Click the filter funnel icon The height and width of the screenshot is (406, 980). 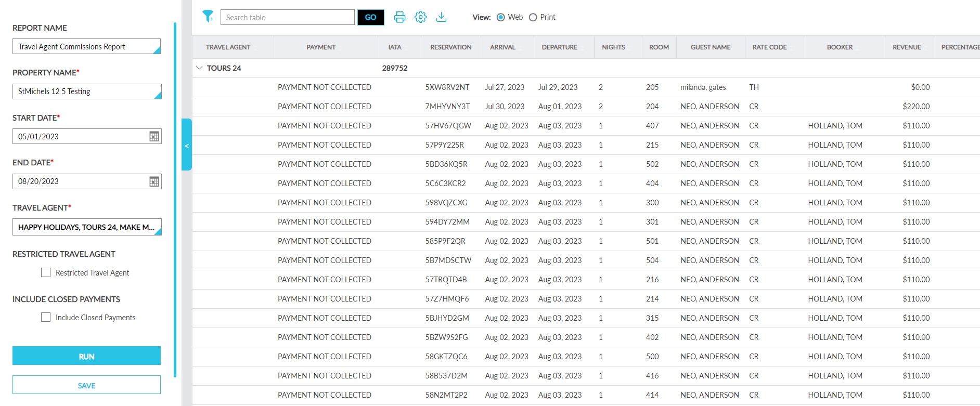tap(208, 17)
